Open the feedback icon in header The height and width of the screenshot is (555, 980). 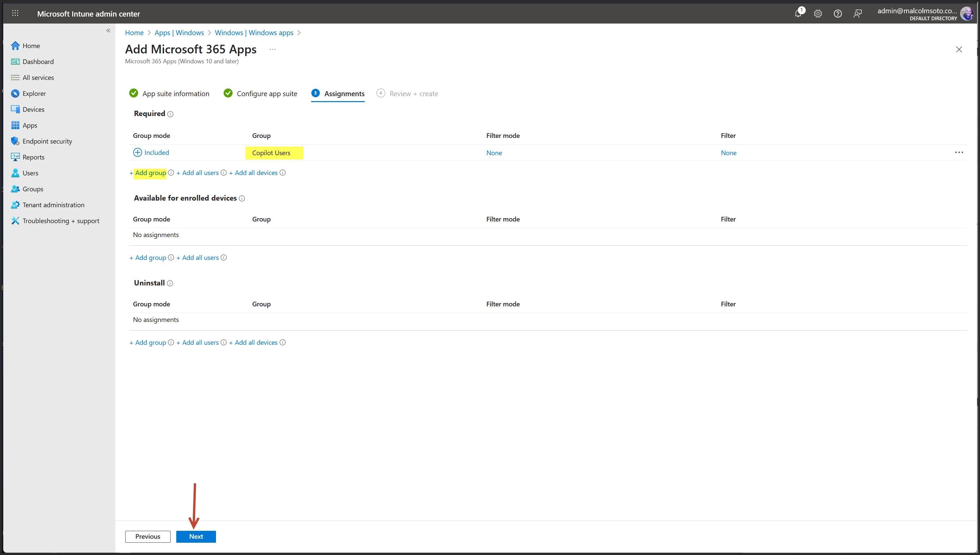click(x=857, y=14)
